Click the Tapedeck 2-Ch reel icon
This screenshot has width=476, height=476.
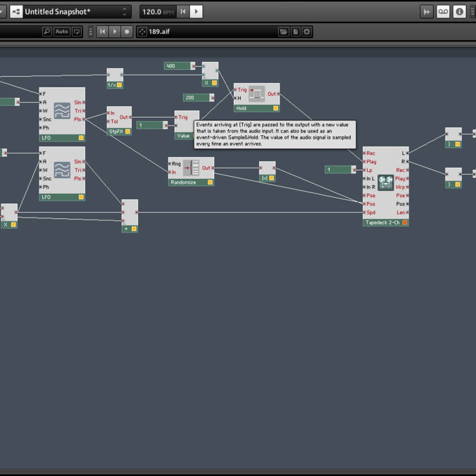pos(386,182)
